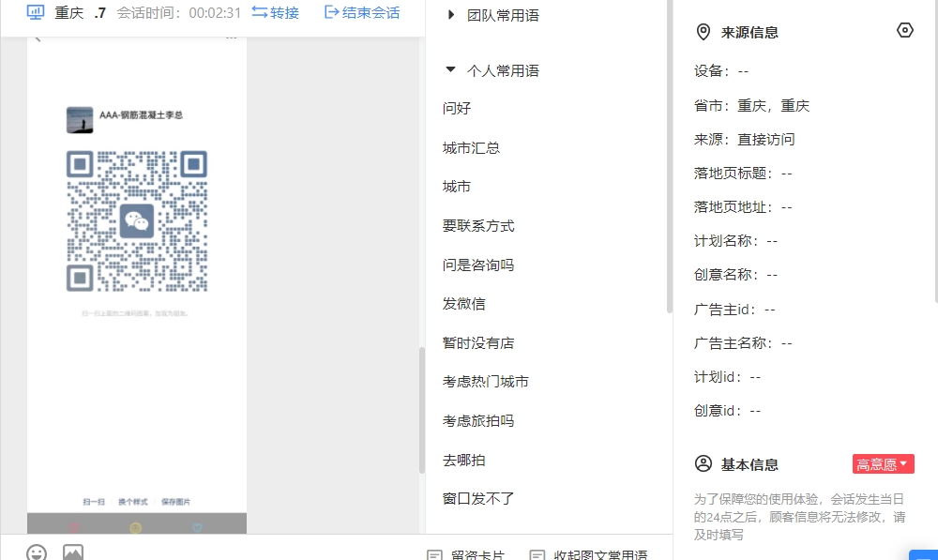The width and height of the screenshot is (938, 560).
Task: Select the phrase reading only 城市
Action: click(457, 187)
